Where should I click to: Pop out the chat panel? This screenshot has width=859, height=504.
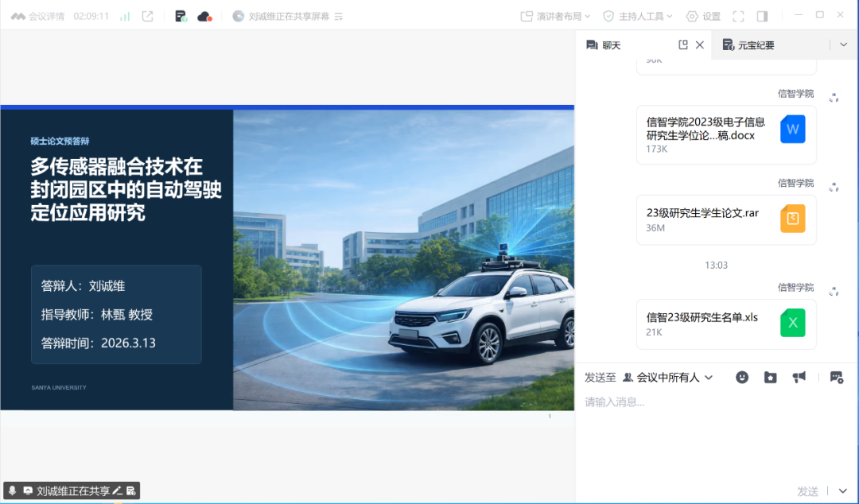click(x=682, y=45)
